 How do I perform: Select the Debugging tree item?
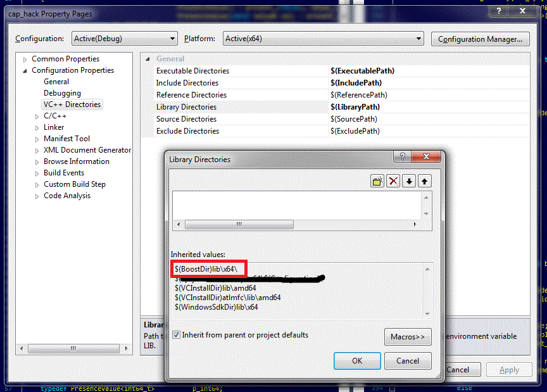pos(62,92)
